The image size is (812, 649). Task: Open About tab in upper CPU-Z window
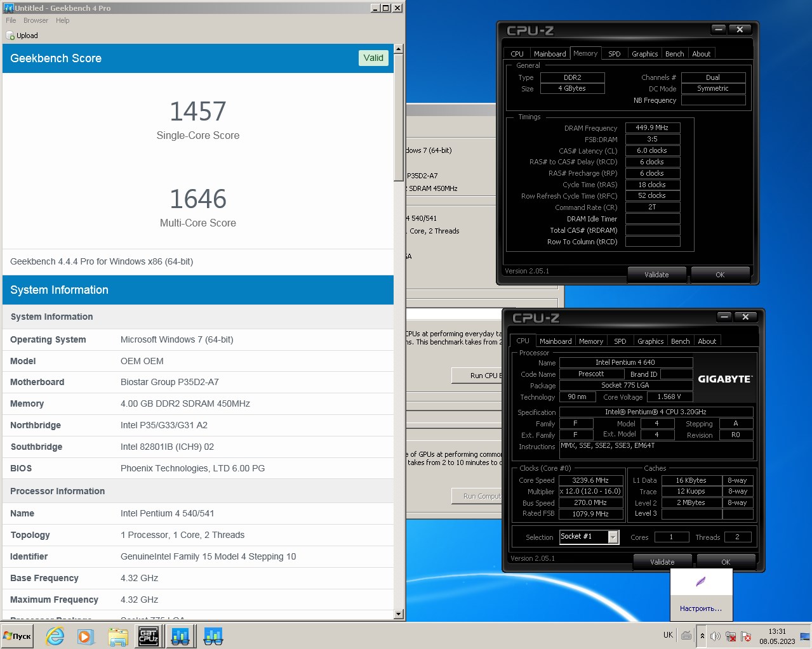(x=701, y=54)
